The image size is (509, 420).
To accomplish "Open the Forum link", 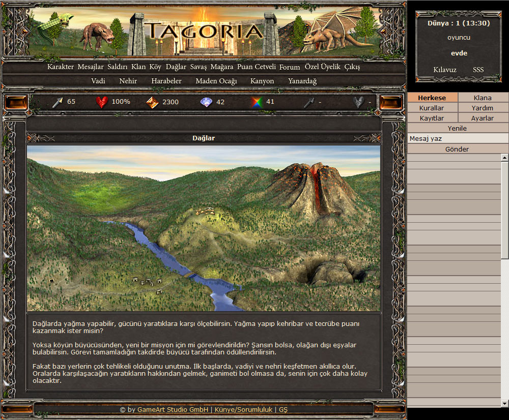I will tap(290, 67).
